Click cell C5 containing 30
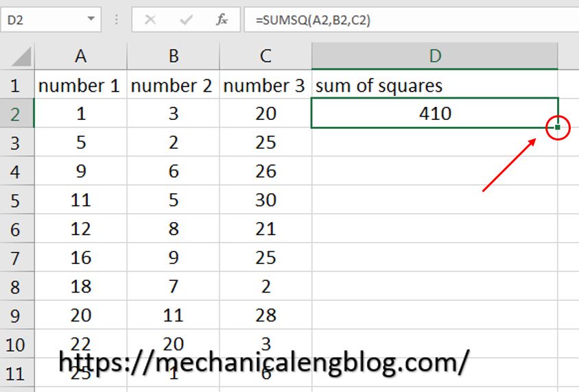 [265, 199]
